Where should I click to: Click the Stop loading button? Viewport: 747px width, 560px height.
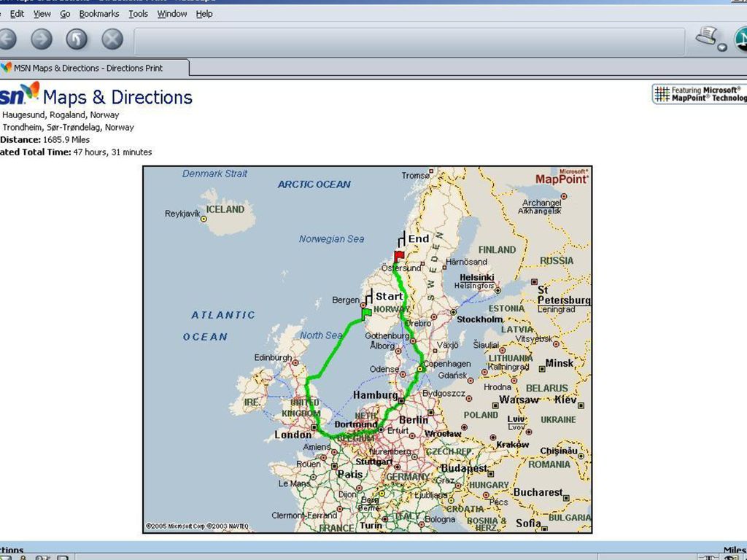(112, 39)
